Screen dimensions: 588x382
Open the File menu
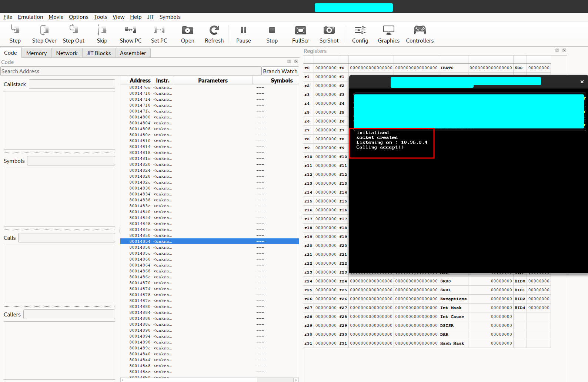8,17
